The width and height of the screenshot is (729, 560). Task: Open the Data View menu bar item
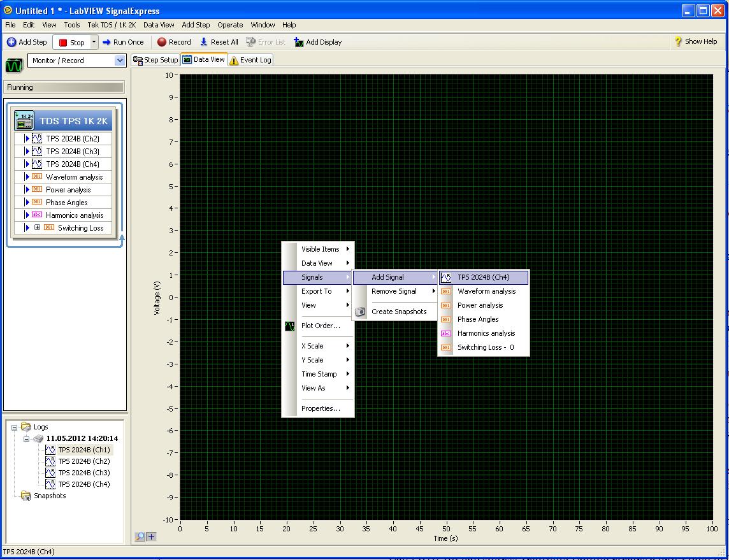point(159,25)
